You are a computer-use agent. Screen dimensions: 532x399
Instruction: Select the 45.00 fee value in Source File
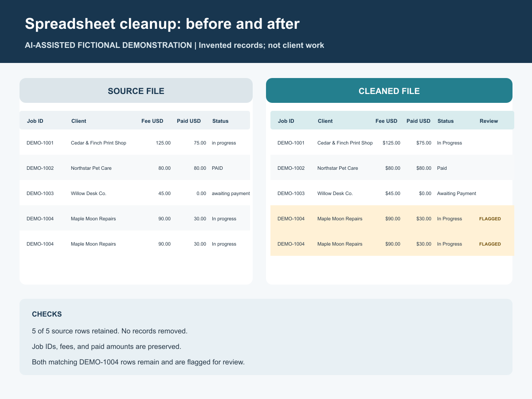click(x=164, y=193)
